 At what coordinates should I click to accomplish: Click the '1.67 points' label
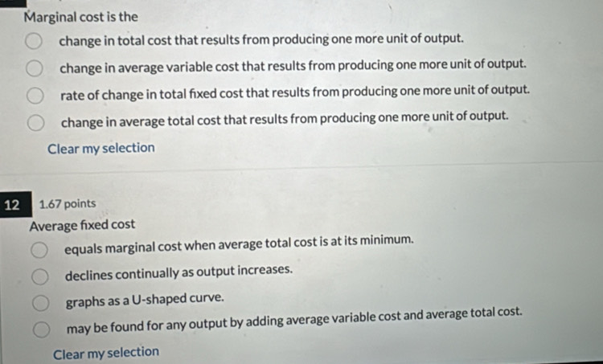click(x=67, y=204)
